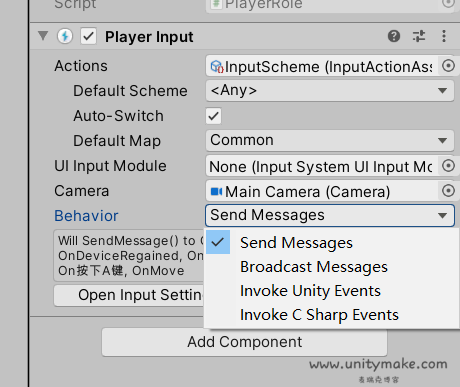The width and height of the screenshot is (460, 387).
Task: Click the Player Input lightning component icon
Action: click(65, 36)
